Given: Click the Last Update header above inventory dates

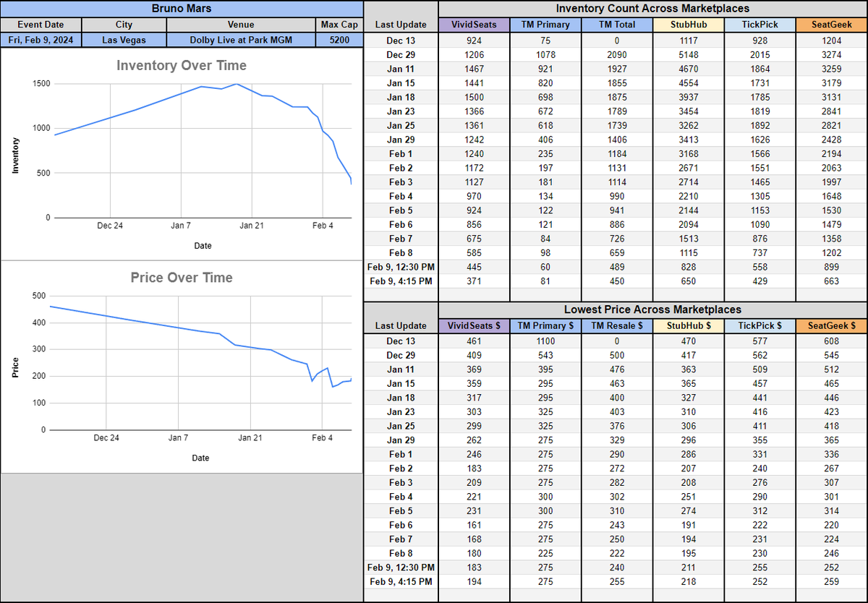Looking at the screenshot, I should coord(401,25).
